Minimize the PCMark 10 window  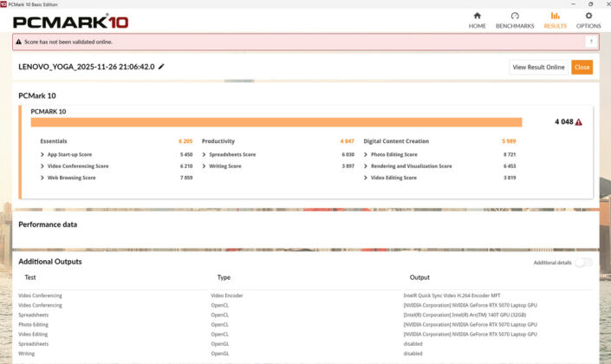[573, 3]
